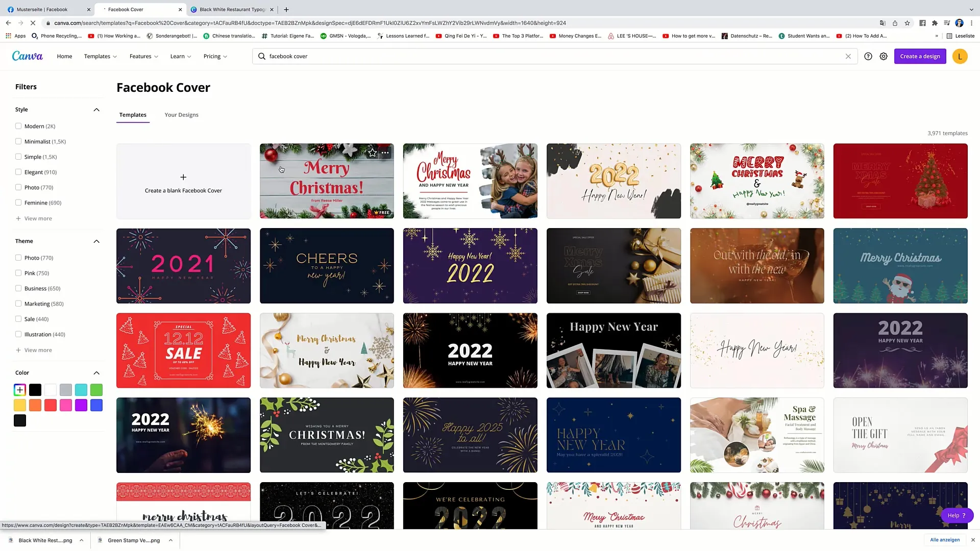The height and width of the screenshot is (551, 980).
Task: Click the Canva home logo icon
Action: point(27,56)
